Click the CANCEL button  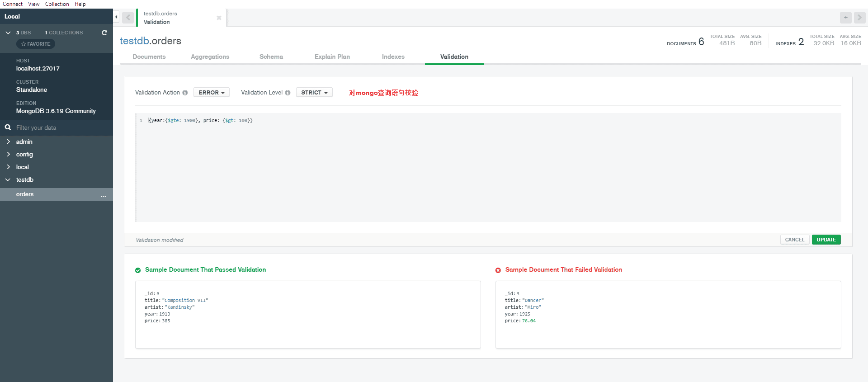coord(794,240)
